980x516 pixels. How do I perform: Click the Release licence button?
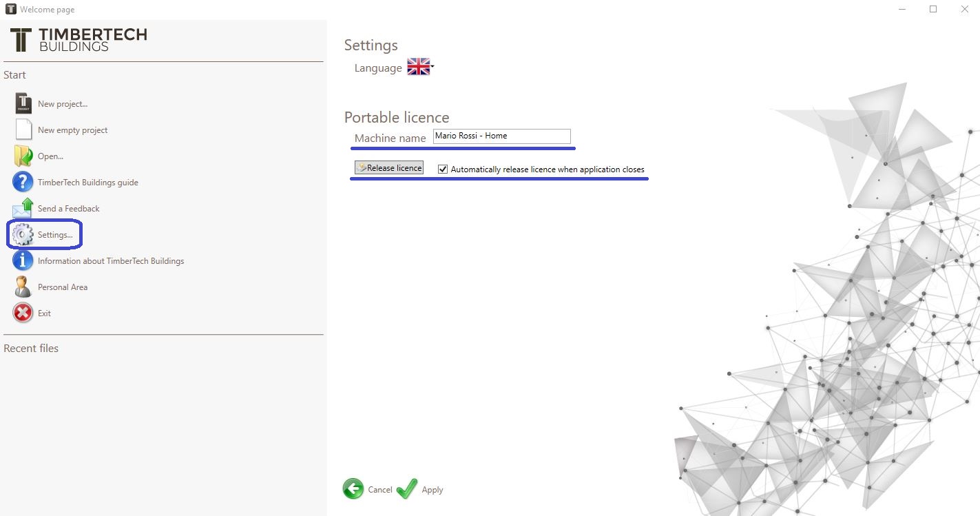389,167
